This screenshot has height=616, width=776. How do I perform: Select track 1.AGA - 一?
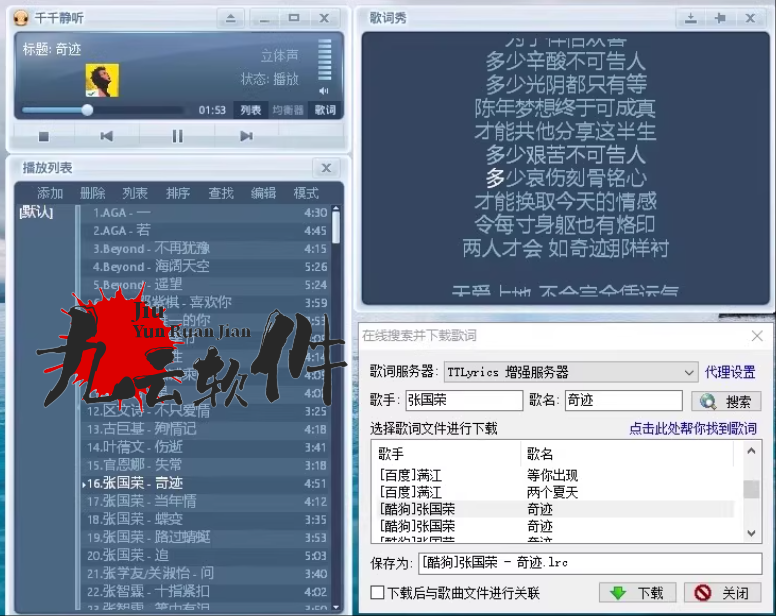(205, 213)
